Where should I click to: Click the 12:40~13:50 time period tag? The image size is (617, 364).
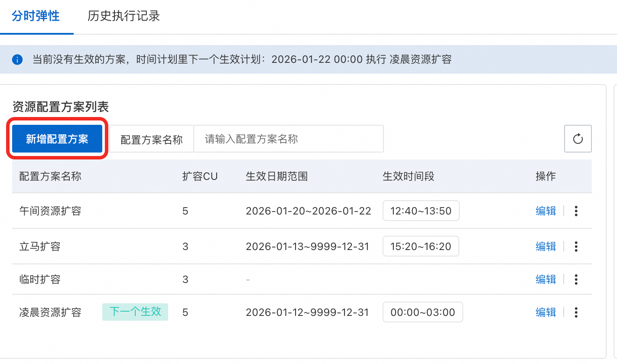421,211
